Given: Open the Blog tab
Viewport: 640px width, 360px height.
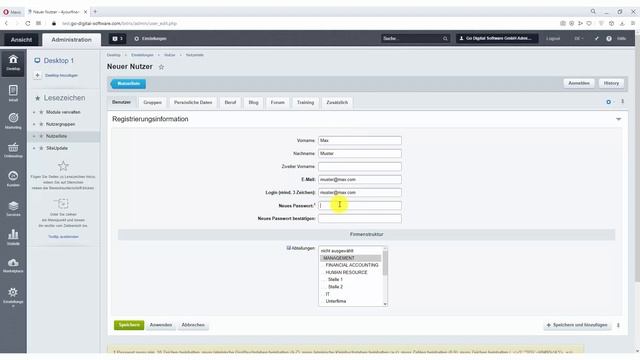Looking at the screenshot, I should [253, 102].
